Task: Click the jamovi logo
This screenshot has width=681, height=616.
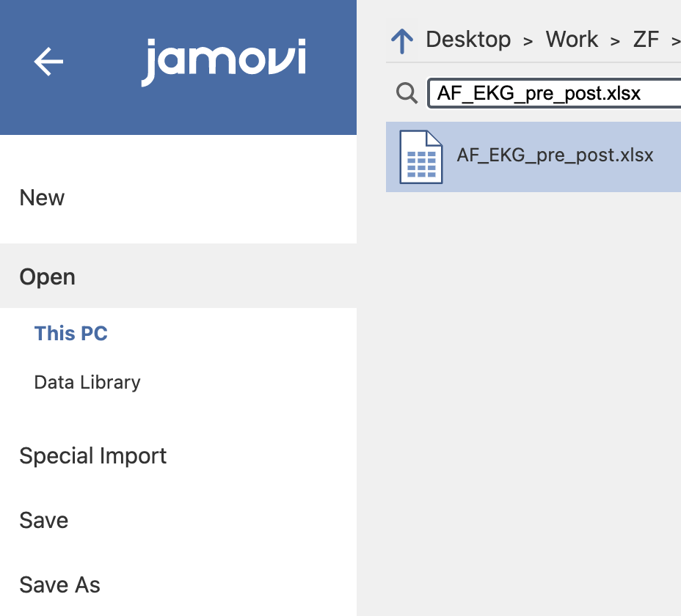Action: [x=224, y=62]
